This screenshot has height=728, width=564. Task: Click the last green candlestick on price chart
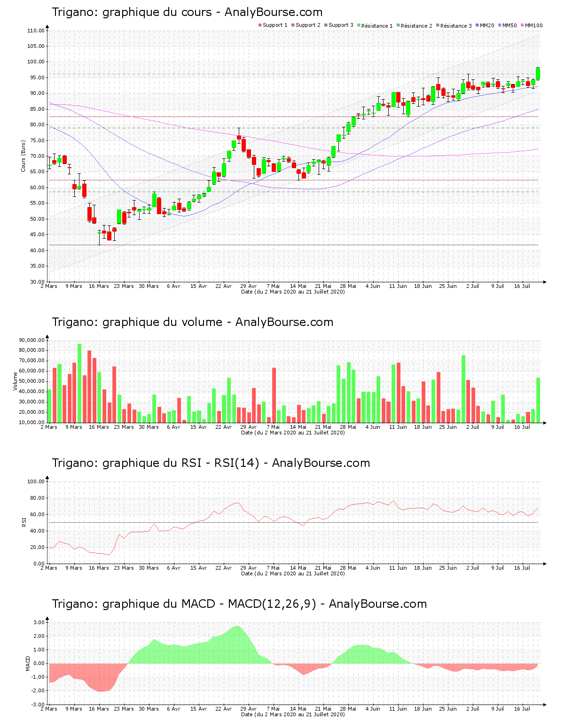(538, 74)
